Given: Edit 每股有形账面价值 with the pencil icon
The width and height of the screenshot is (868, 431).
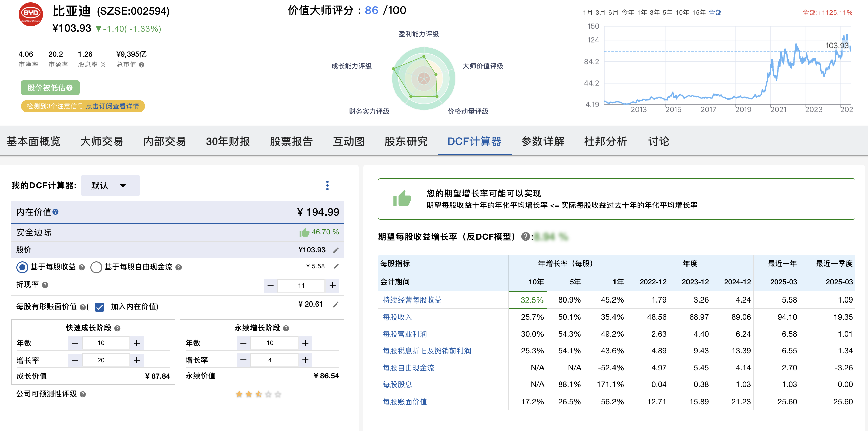Looking at the screenshot, I should [x=336, y=304].
